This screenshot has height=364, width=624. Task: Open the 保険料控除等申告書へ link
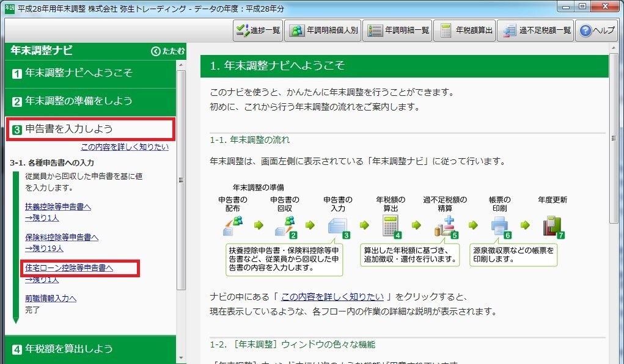tap(62, 237)
